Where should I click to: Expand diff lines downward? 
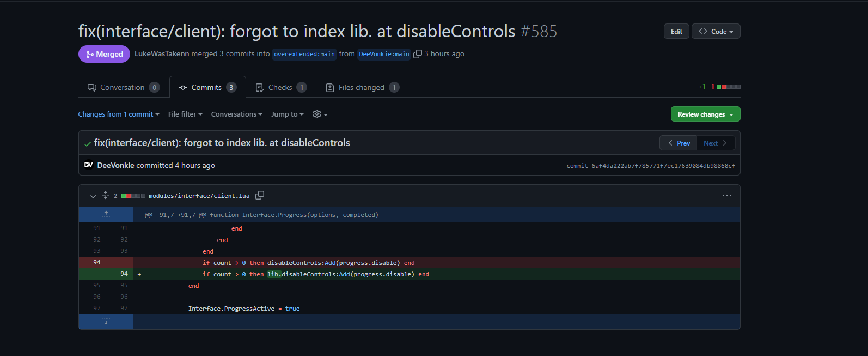[x=106, y=322]
